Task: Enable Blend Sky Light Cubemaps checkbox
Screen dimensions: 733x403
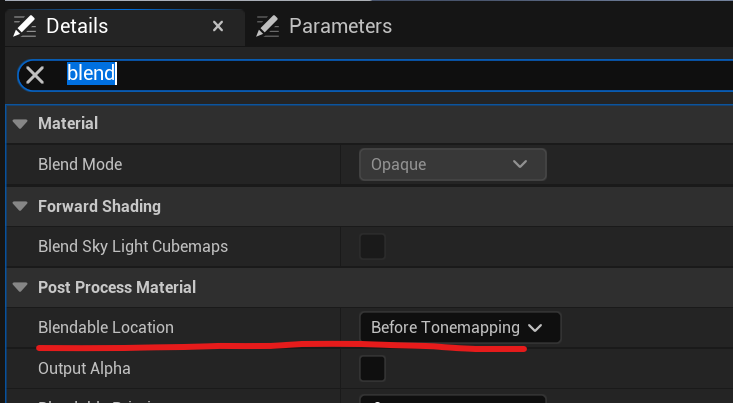Action: (373, 246)
